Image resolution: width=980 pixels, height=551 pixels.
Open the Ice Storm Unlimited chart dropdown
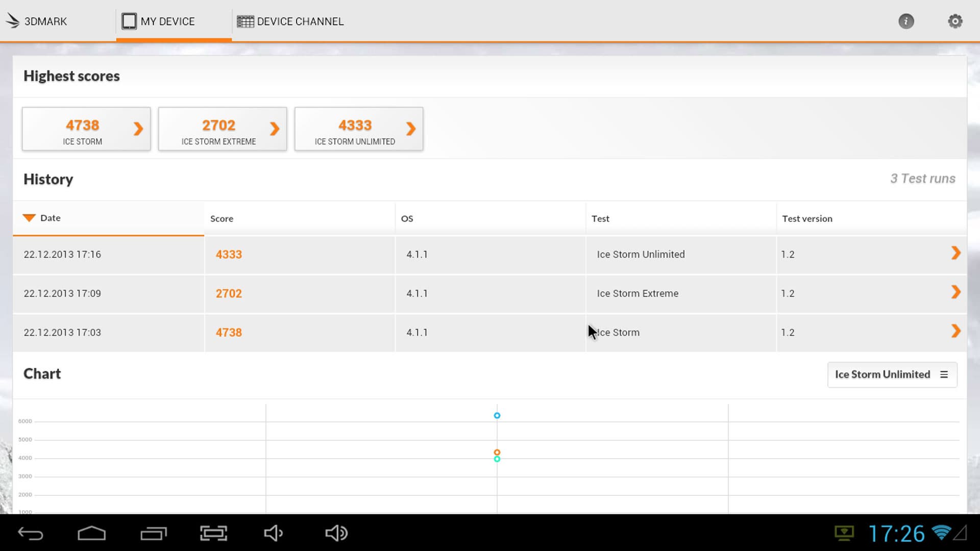click(x=892, y=374)
